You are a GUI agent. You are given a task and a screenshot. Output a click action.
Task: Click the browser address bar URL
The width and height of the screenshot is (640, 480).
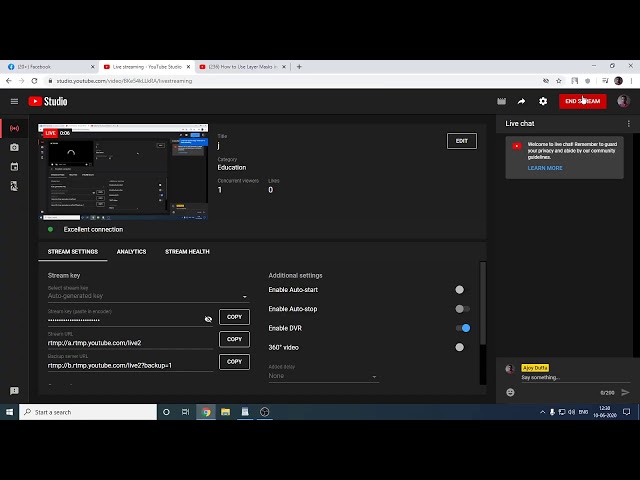[x=124, y=81]
